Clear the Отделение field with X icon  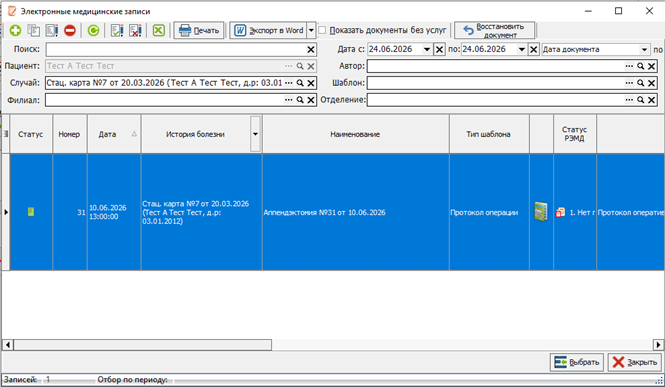coord(652,100)
